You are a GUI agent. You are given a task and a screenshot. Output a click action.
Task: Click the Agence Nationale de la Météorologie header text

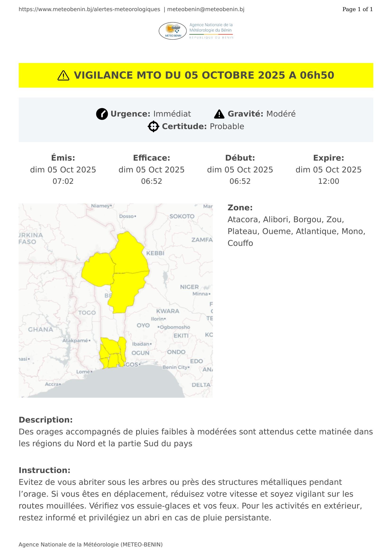click(211, 27)
